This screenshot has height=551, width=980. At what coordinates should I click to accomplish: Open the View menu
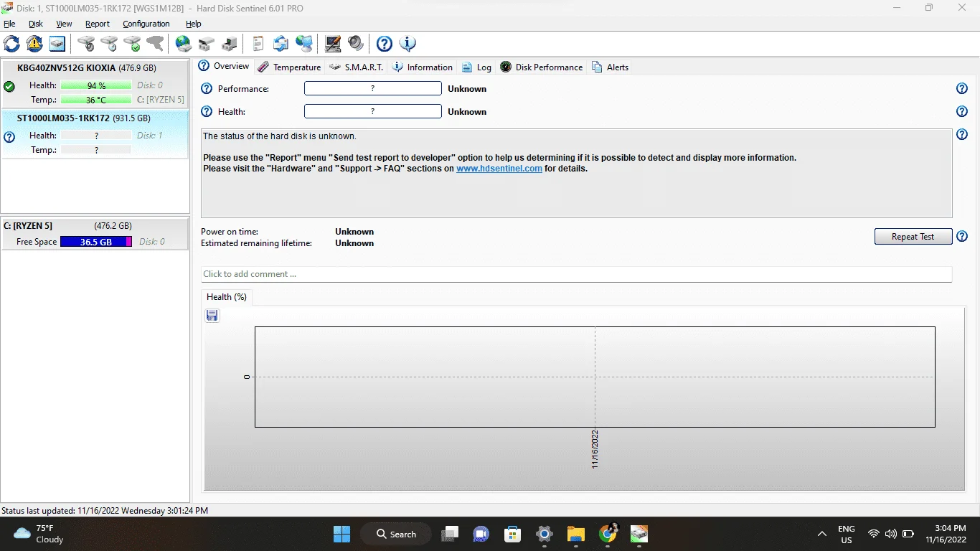coord(64,24)
